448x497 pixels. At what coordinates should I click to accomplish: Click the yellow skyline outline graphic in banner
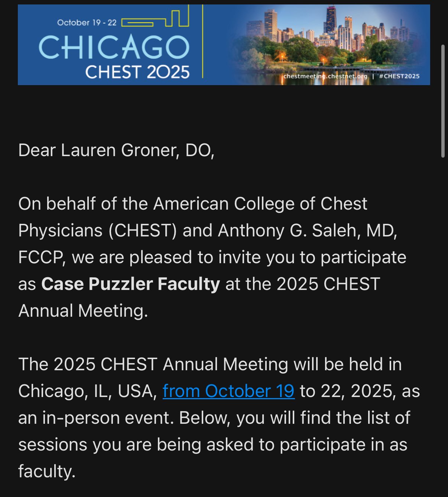pos(156,17)
